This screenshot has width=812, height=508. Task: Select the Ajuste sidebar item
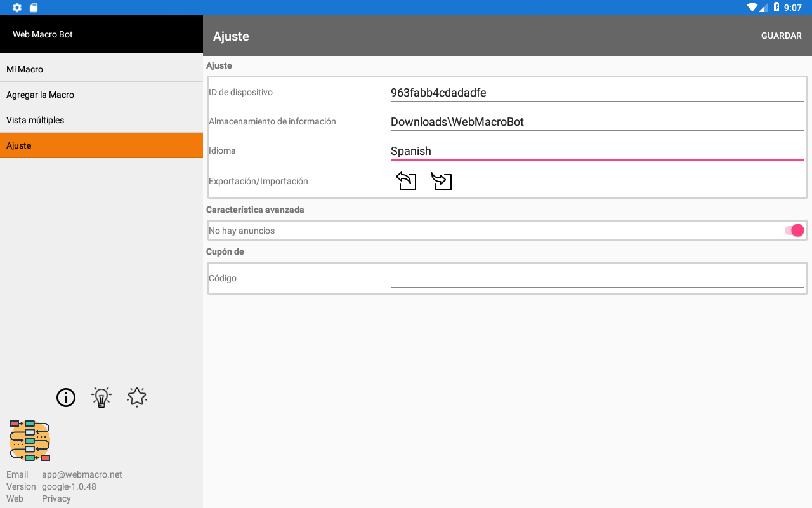[x=101, y=145]
